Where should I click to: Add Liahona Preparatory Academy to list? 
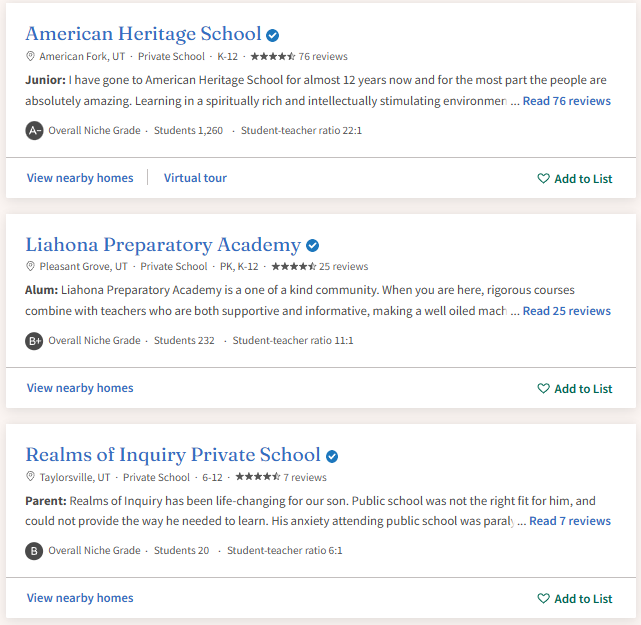point(574,389)
